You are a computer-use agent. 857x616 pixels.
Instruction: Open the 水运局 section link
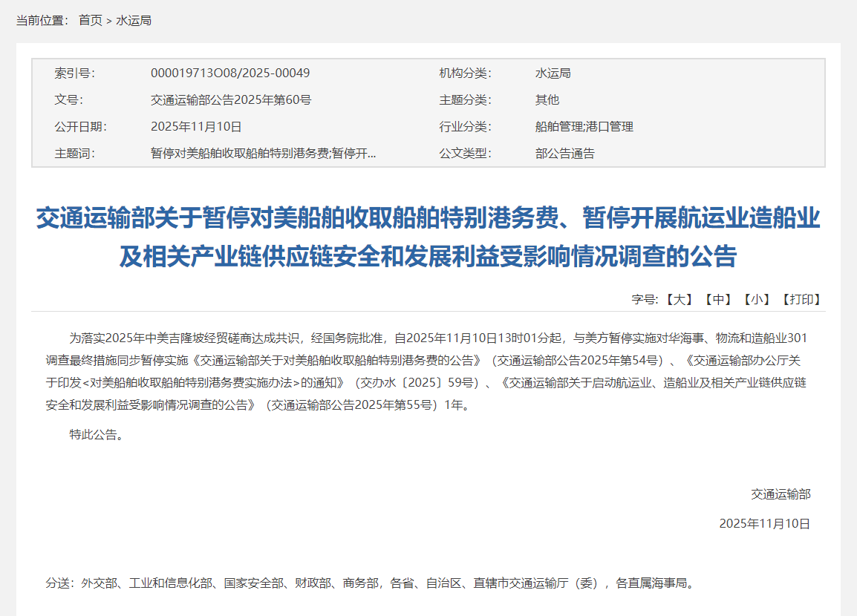[x=132, y=21]
